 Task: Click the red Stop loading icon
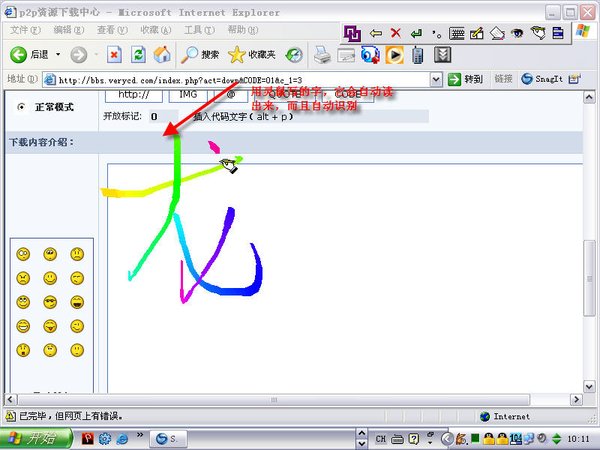114,54
